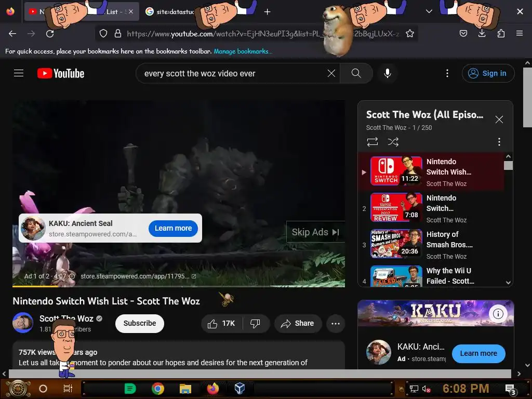Reload the page in Firefox

point(50,34)
